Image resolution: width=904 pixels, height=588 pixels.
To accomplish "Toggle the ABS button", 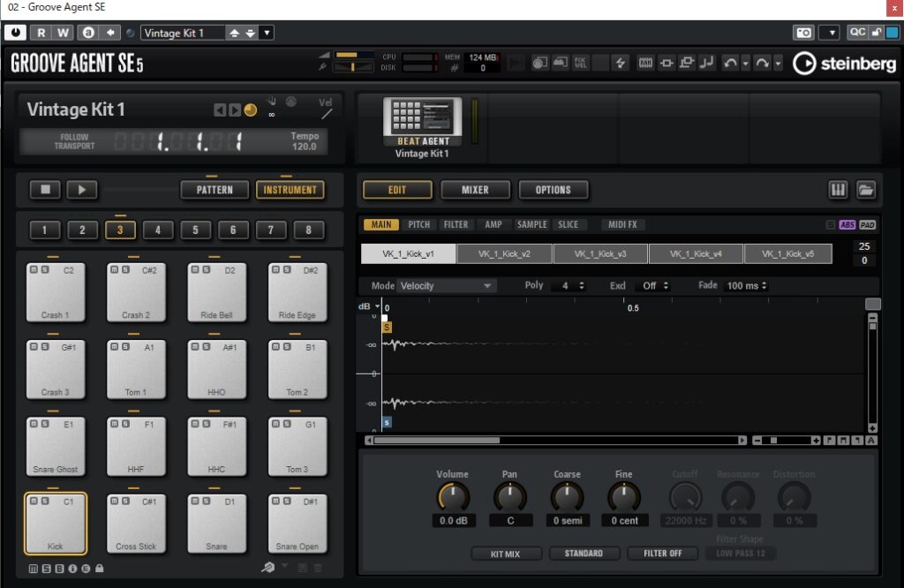I will click(x=847, y=225).
